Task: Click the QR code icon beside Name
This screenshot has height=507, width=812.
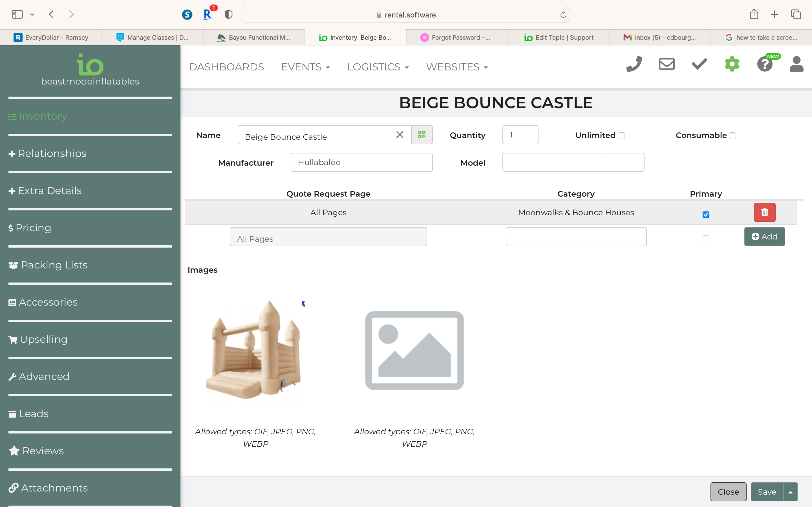Action: point(422,135)
